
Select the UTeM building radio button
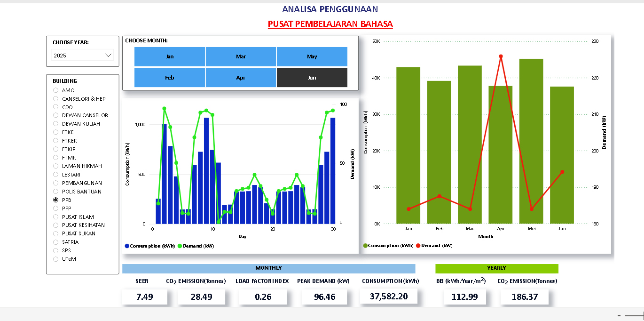(x=56, y=259)
